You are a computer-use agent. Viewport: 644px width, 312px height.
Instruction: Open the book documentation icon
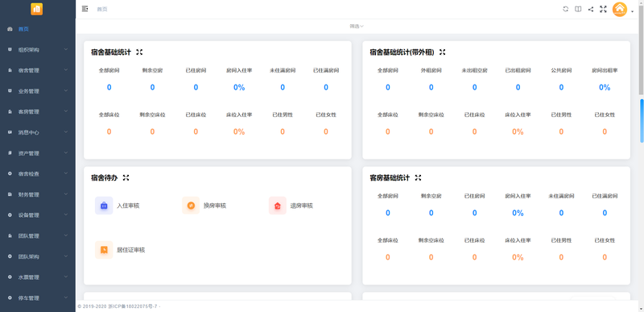(x=578, y=9)
